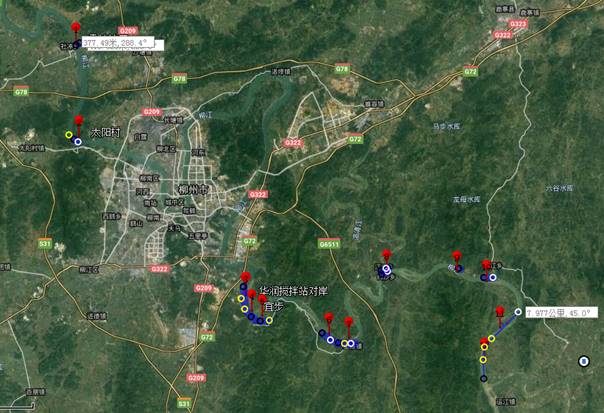The image size is (604, 413).
Task: Select dark endpoint marker of 7.977公里 measuring line
Action: (x=484, y=379)
